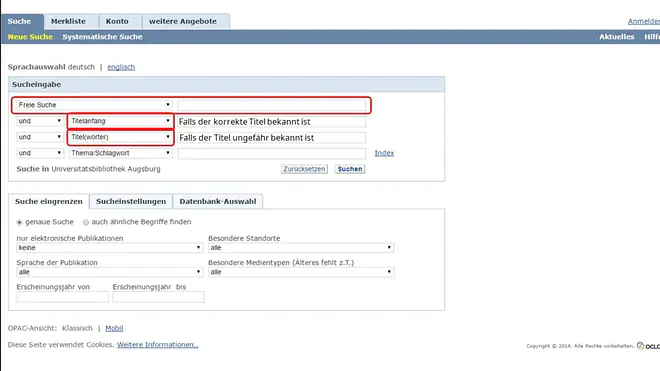
Task: Switch language to englisch
Action: [x=121, y=67]
